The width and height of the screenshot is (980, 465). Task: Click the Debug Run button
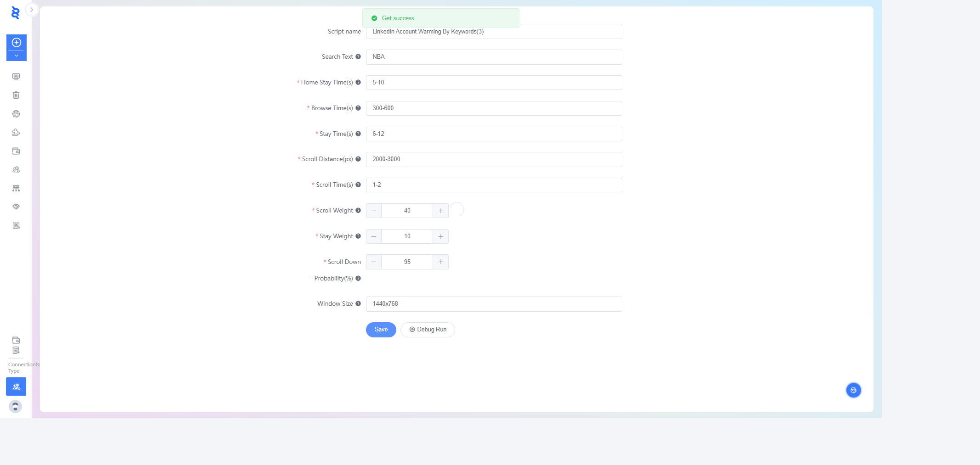point(428,330)
